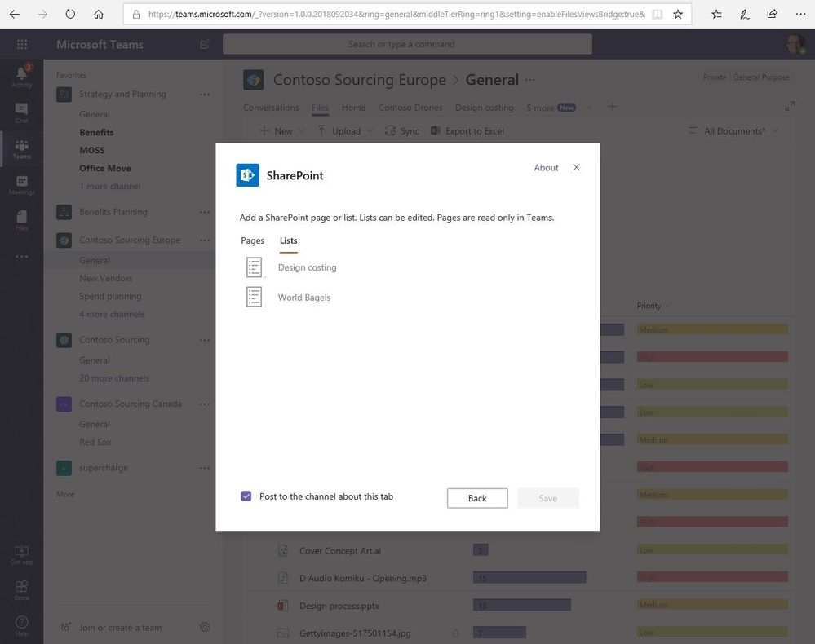Open supercharge team more options
815x644 pixels.
[x=205, y=468]
